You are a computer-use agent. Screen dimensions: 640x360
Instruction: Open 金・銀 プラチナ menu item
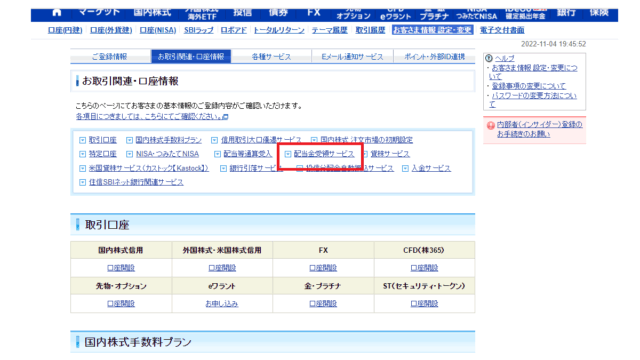[x=434, y=14]
